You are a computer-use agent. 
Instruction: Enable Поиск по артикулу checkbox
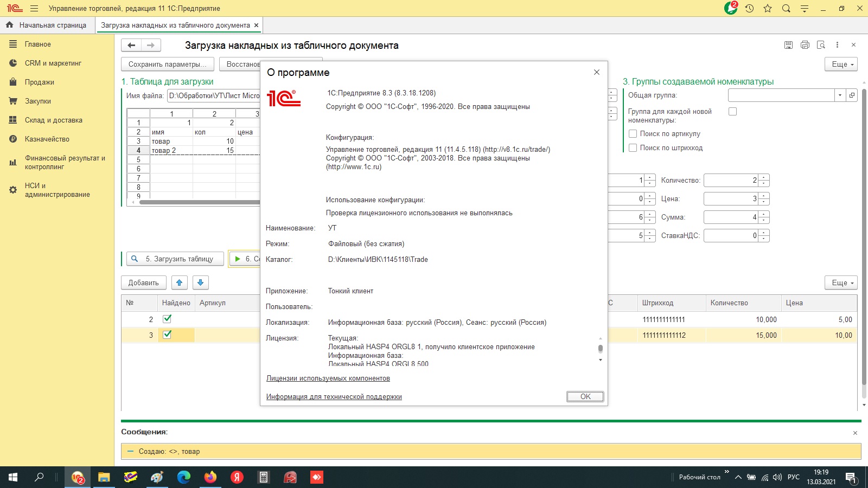tap(633, 133)
